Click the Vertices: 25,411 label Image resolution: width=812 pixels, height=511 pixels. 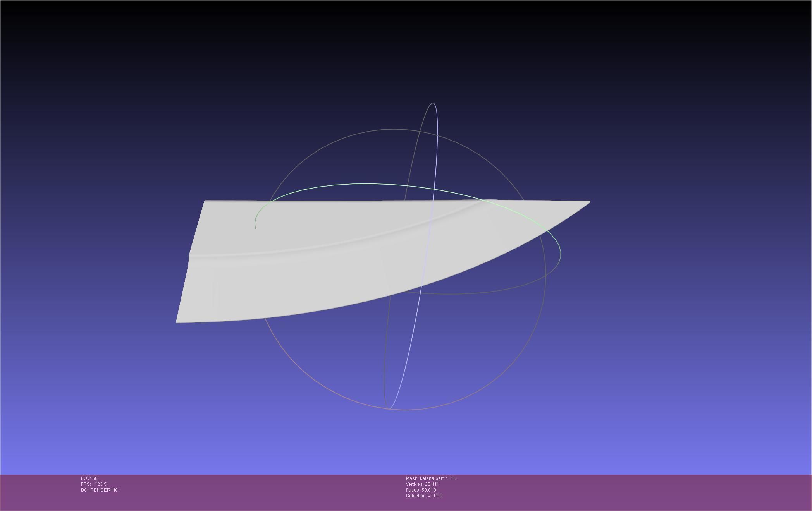pos(422,484)
